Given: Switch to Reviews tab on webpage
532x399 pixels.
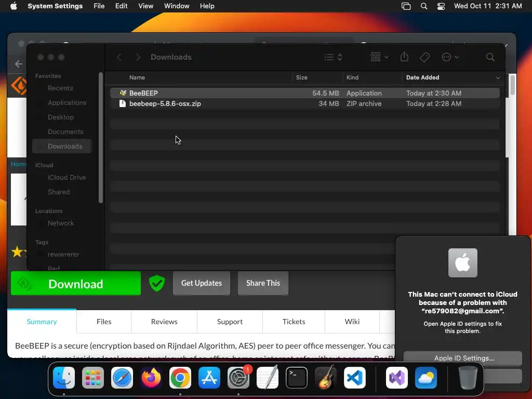Looking at the screenshot, I should pos(164,322).
